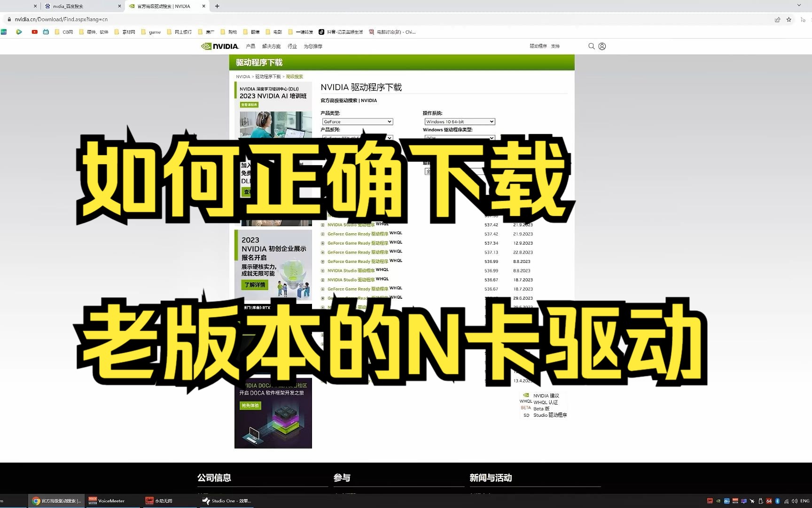The image size is (812, 508).
Task: Click the 抢先体验 button on the DOCA banner
Action: (x=250, y=405)
